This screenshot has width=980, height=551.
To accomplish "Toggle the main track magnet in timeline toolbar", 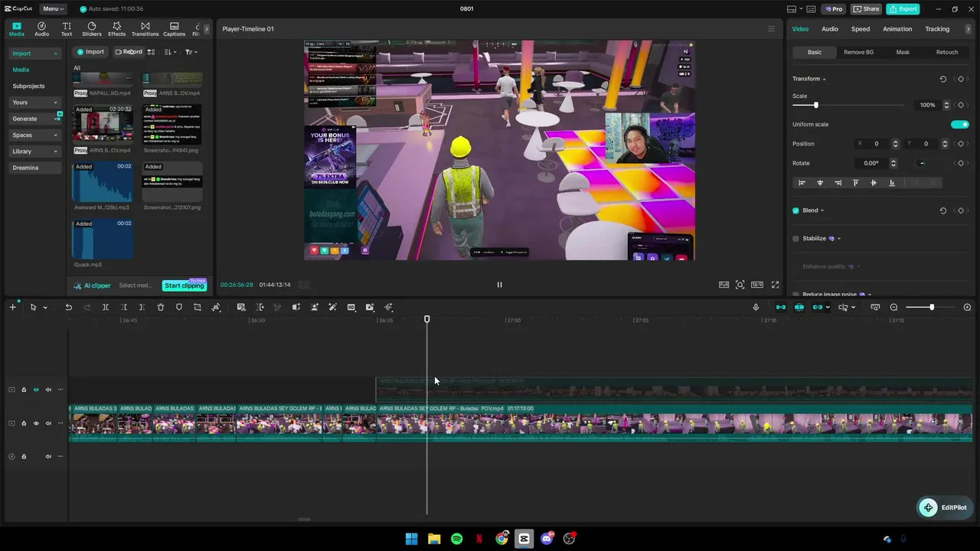I will click(780, 308).
